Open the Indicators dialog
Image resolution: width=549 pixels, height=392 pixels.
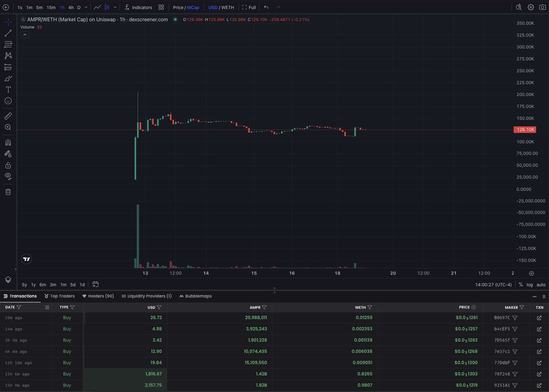tap(138, 7)
